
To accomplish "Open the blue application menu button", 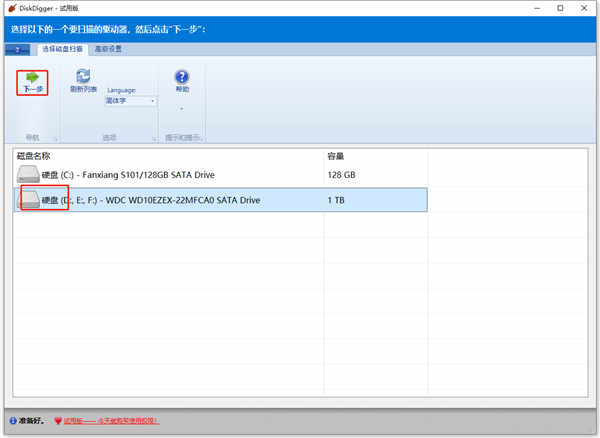I will tap(17, 50).
